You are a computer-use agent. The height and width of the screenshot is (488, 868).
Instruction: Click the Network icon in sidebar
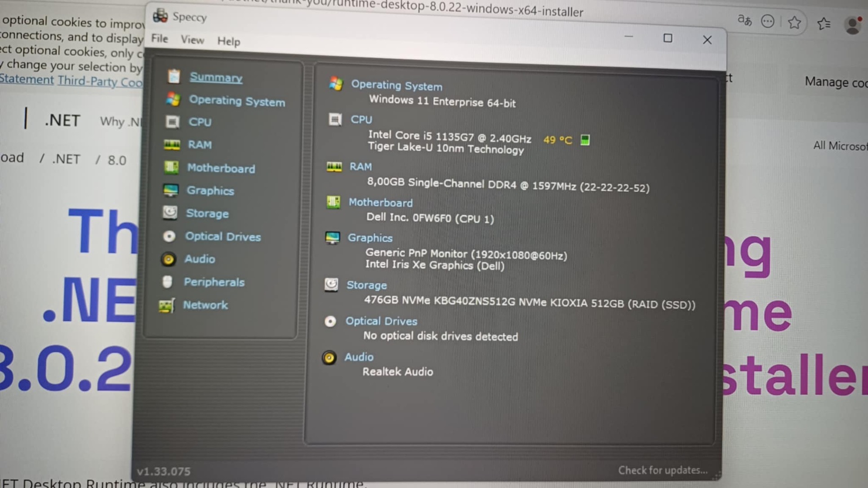tap(166, 306)
